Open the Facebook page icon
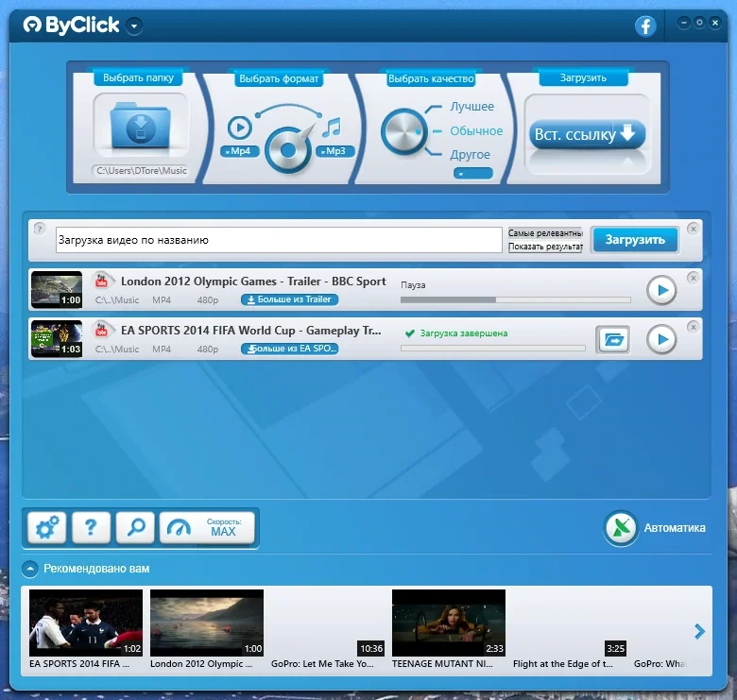The width and height of the screenshot is (737, 700). [645, 26]
